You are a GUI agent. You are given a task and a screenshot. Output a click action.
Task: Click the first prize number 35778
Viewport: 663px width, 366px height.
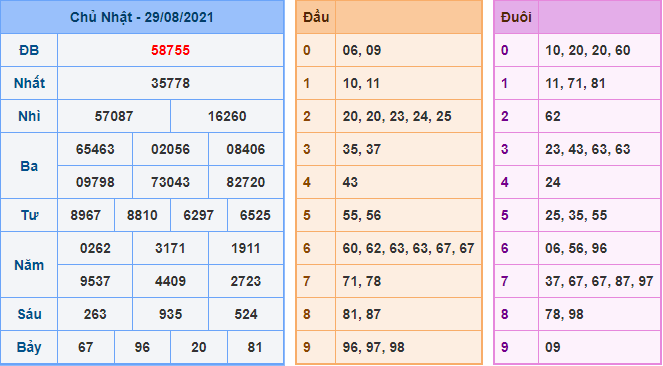tap(170, 83)
